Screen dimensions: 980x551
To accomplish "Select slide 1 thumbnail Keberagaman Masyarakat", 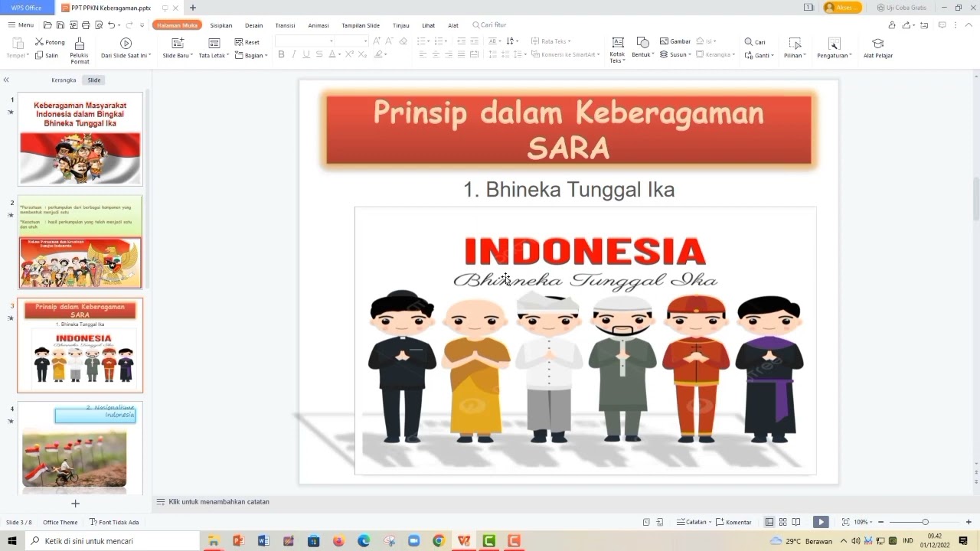I will 80,139.
